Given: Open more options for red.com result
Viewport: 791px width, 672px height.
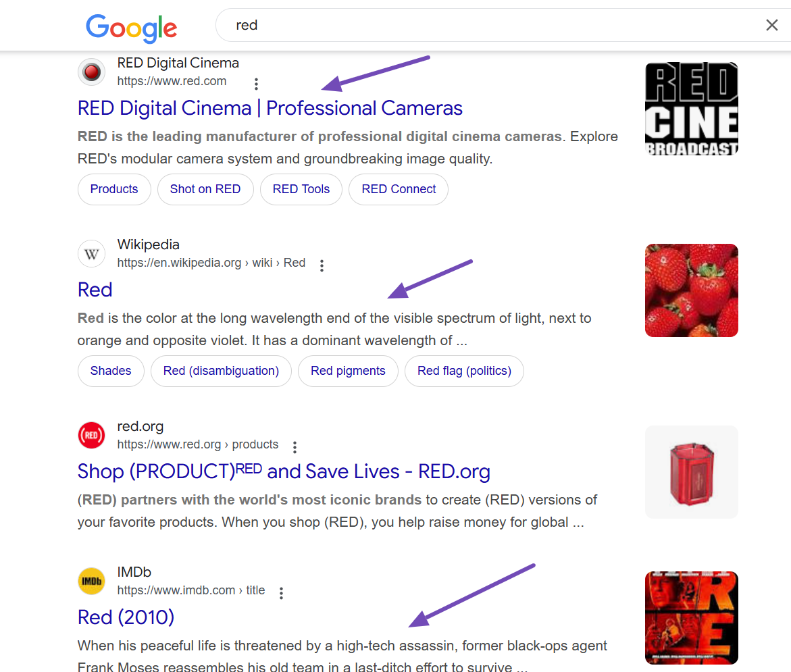Looking at the screenshot, I should pyautogui.click(x=256, y=84).
